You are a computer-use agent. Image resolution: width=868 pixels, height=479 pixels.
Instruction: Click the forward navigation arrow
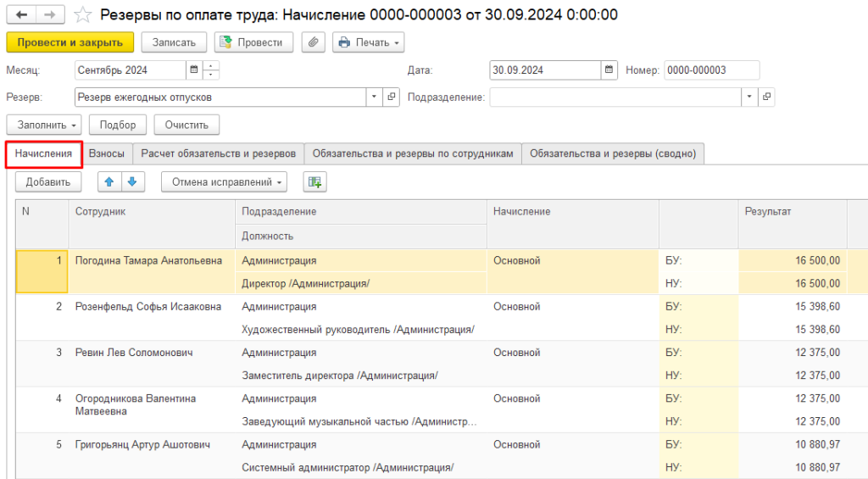pyautogui.click(x=49, y=15)
